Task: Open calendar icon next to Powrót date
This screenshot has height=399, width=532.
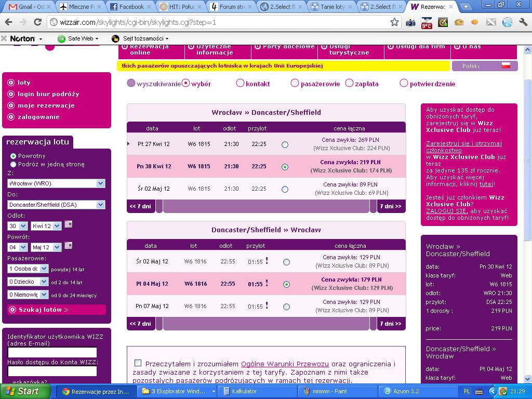Action: (x=68, y=246)
